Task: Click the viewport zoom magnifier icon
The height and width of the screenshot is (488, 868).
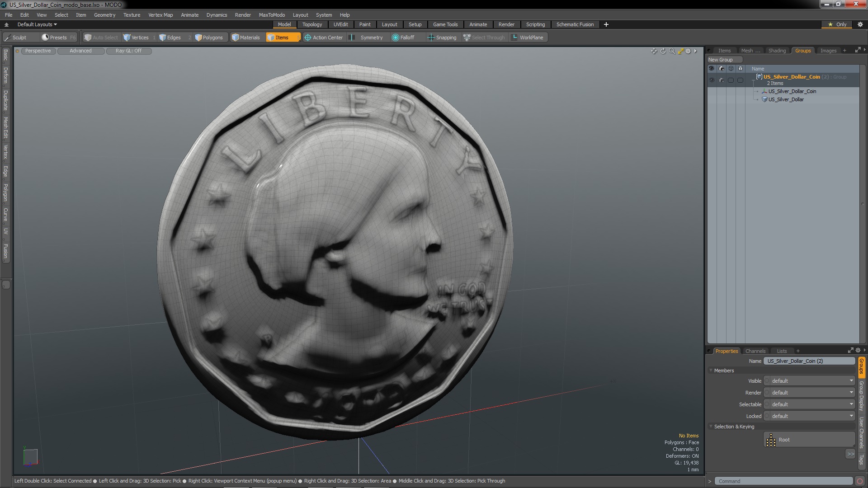Action: coord(672,51)
